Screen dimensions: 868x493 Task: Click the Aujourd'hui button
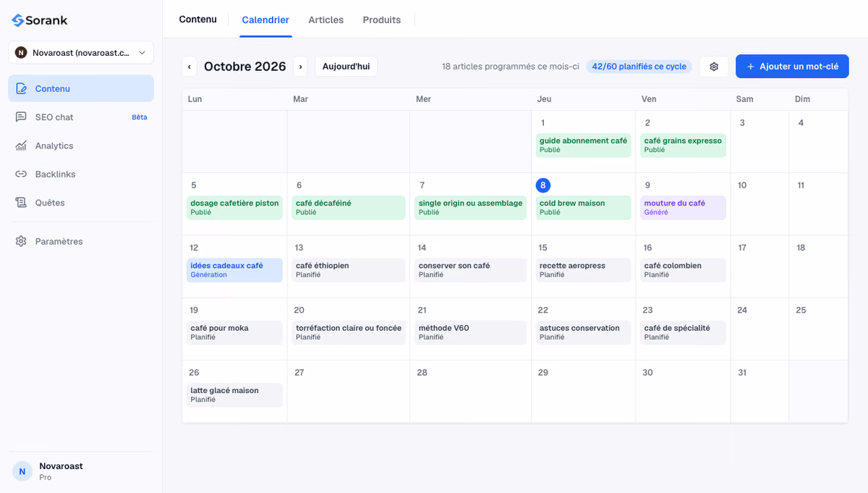tap(346, 67)
